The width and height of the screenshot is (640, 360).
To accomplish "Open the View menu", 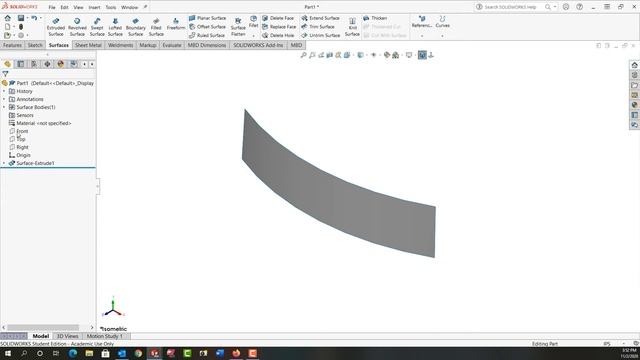I will (x=78, y=7).
